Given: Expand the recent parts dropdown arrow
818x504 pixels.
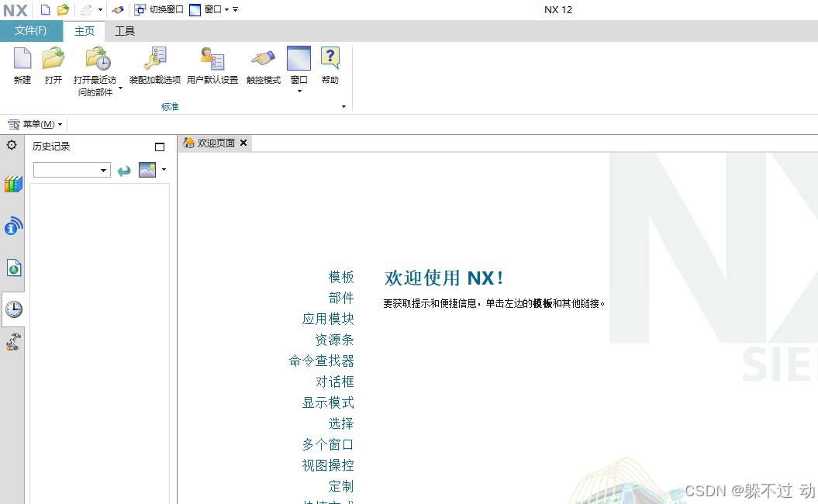Looking at the screenshot, I should (120, 88).
